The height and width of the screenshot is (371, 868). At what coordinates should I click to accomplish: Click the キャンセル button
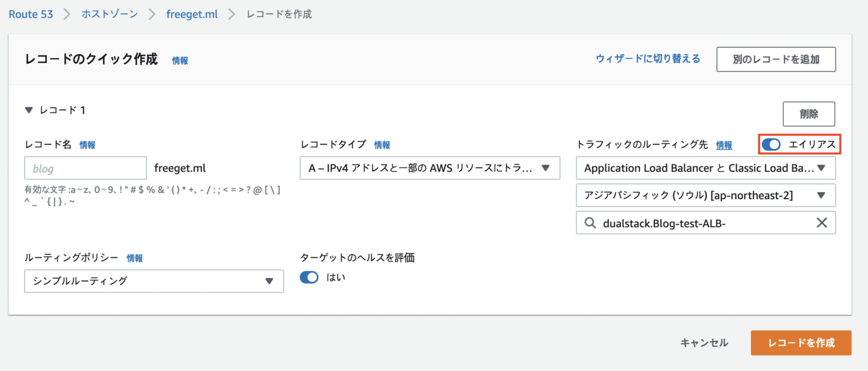point(704,343)
